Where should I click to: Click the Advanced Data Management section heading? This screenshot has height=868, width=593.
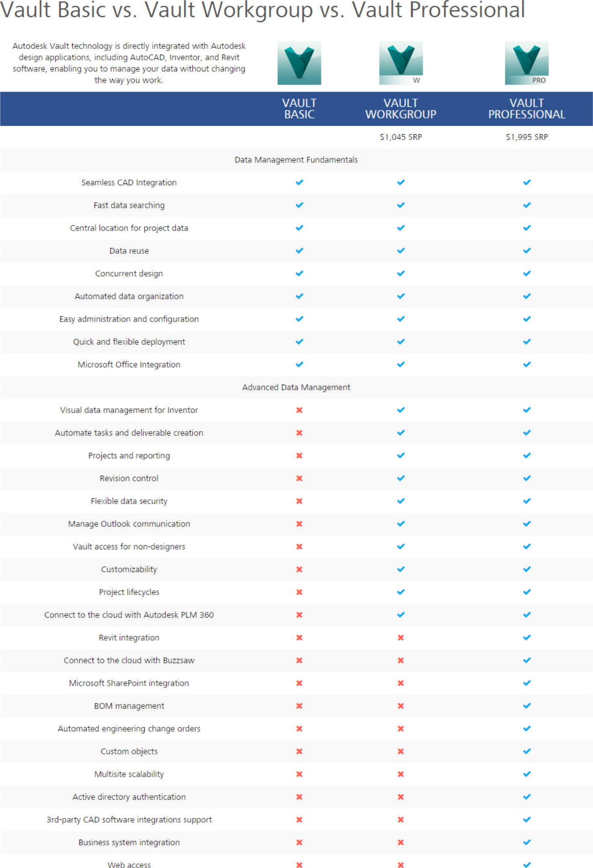click(296, 387)
